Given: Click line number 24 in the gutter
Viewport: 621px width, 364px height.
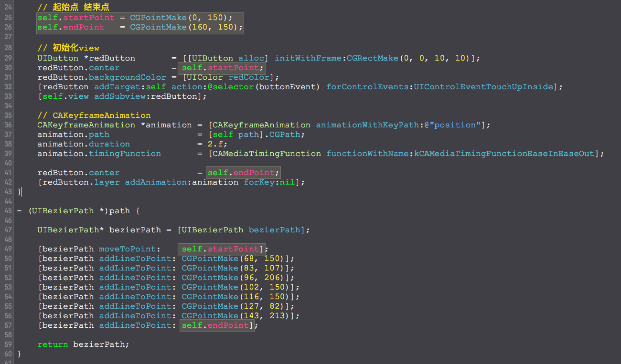Looking at the screenshot, I should coord(8,8).
